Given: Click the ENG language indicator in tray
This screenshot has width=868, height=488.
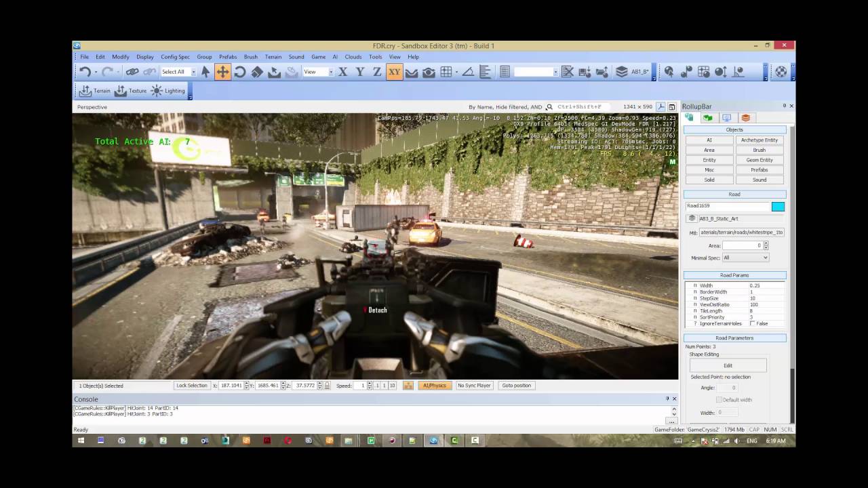Looking at the screenshot, I should [752, 441].
